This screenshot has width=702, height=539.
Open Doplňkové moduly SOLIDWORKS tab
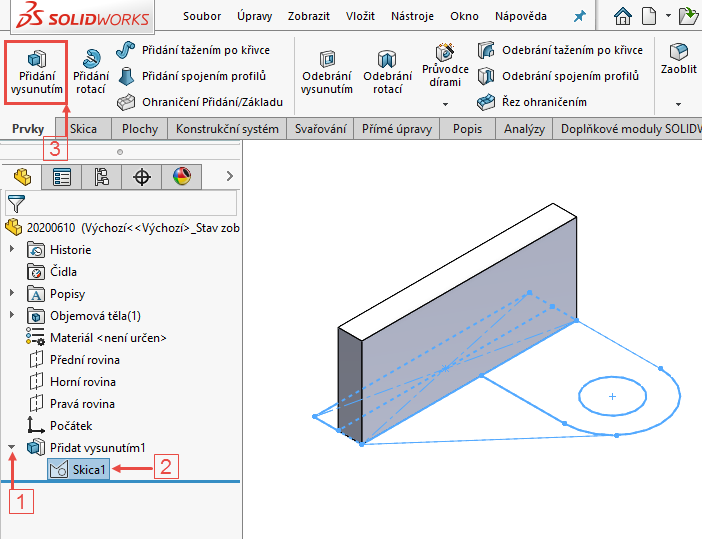628,129
